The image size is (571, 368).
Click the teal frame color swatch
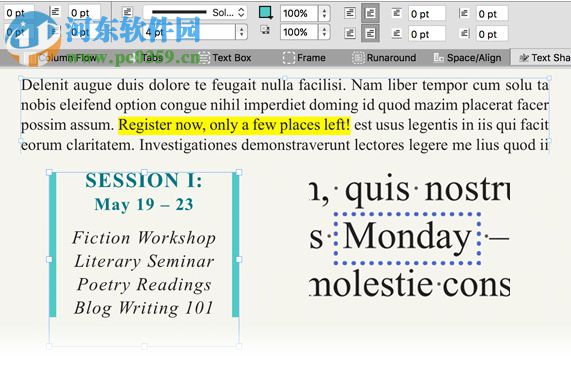265,13
